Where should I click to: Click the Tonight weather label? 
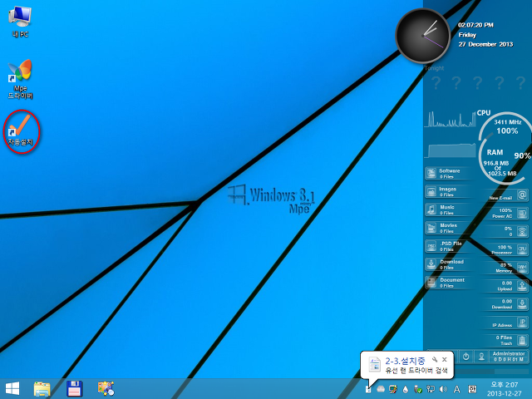434,68
